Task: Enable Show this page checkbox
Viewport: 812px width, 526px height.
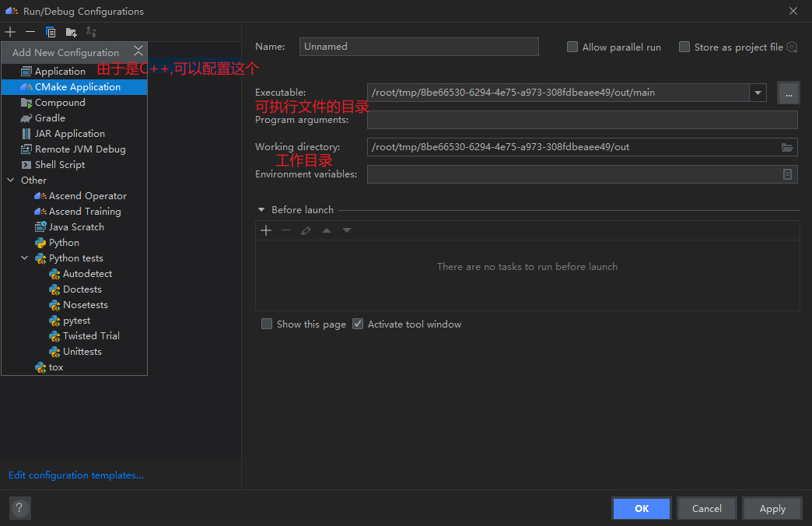Action: (267, 324)
